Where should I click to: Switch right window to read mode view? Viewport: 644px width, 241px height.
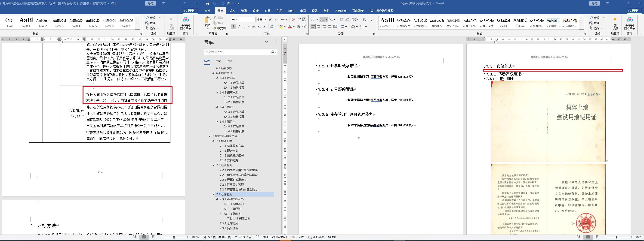click(x=579, y=237)
